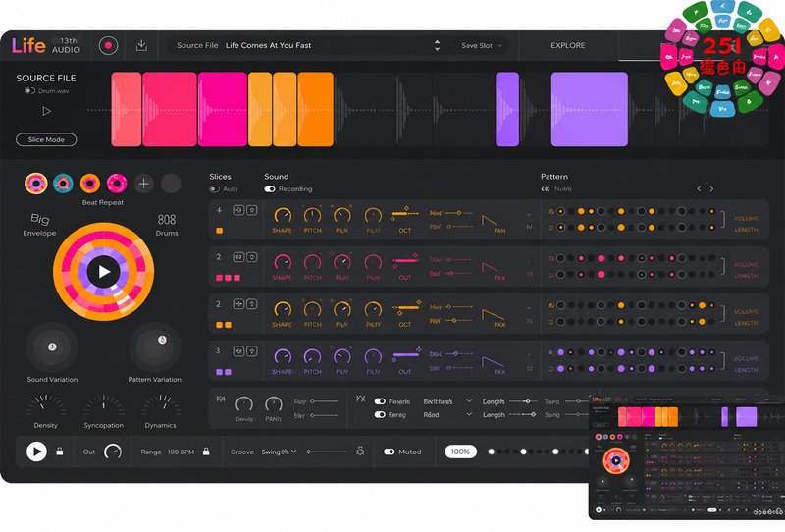Click the Pattern Variation knob
Screen dimensions: 785x532
(x=155, y=347)
